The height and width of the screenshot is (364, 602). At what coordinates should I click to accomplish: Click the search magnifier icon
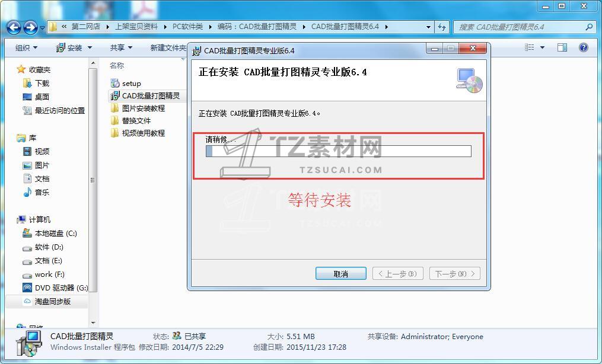tap(589, 27)
